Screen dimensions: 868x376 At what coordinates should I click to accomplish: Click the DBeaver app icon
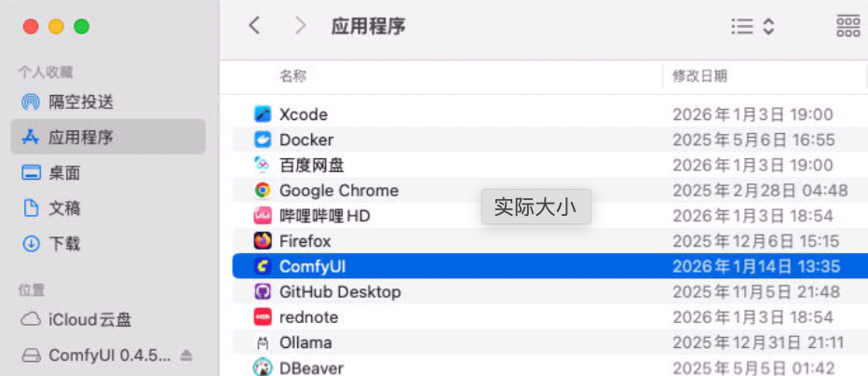(263, 368)
